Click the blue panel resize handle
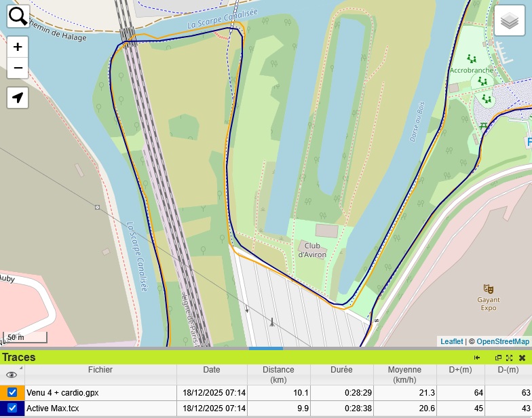 tap(266, 349)
